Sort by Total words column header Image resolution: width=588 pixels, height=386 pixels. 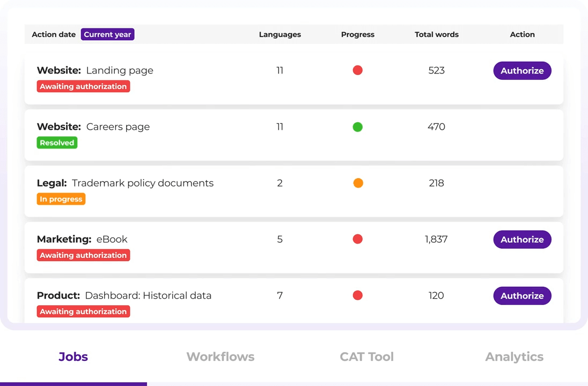pyautogui.click(x=436, y=34)
